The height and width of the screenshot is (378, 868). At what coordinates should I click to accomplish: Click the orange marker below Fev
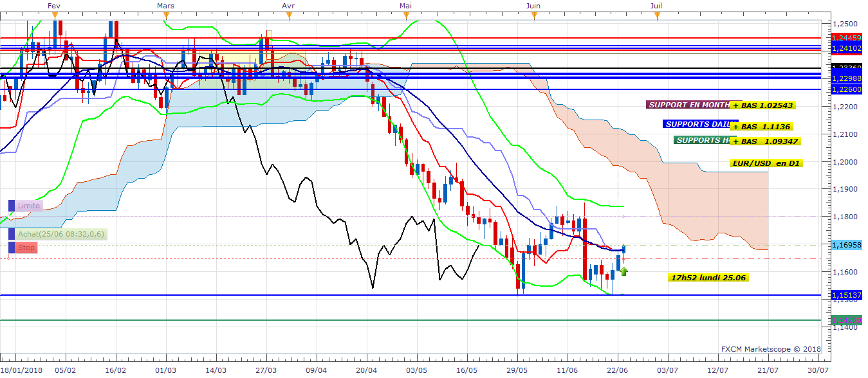click(x=55, y=14)
